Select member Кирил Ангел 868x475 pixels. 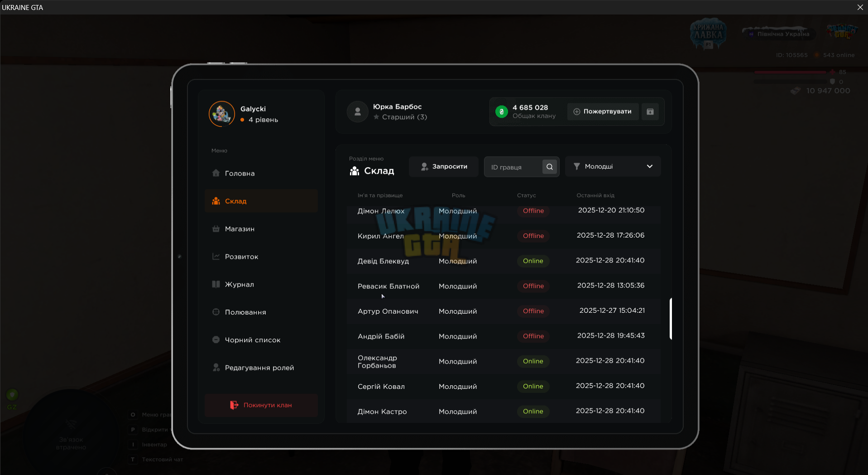(x=504, y=236)
